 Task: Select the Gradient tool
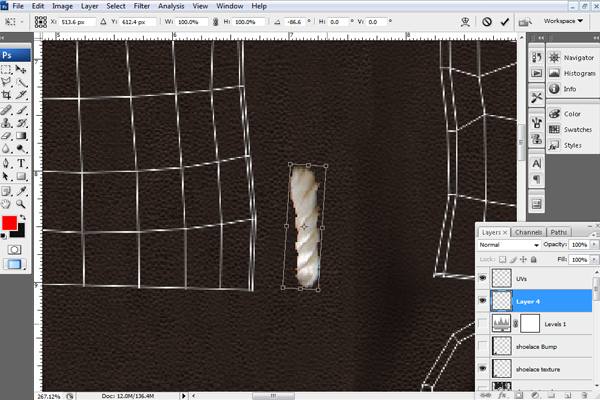(21, 136)
